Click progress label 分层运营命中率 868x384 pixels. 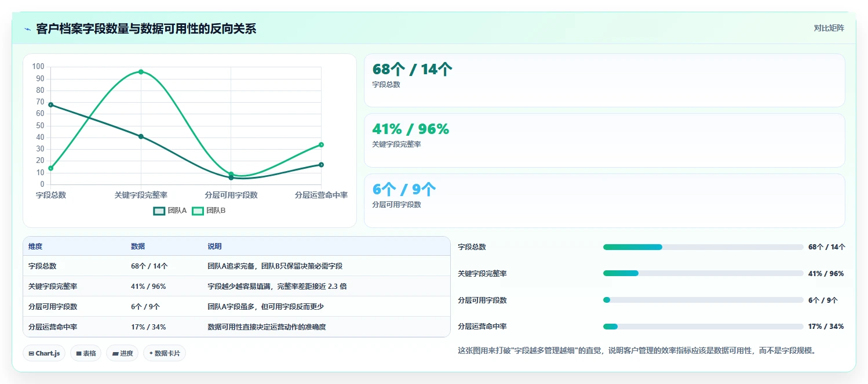tap(482, 327)
